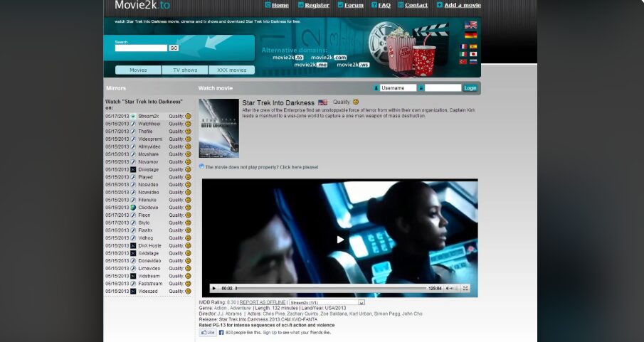Select the Turkish flag language icon

pos(463,62)
